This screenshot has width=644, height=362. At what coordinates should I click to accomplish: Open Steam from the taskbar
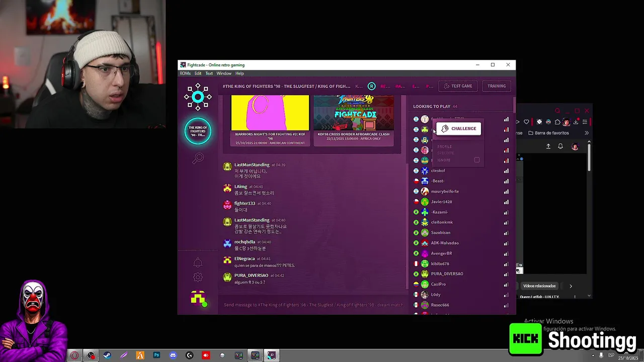click(107, 355)
